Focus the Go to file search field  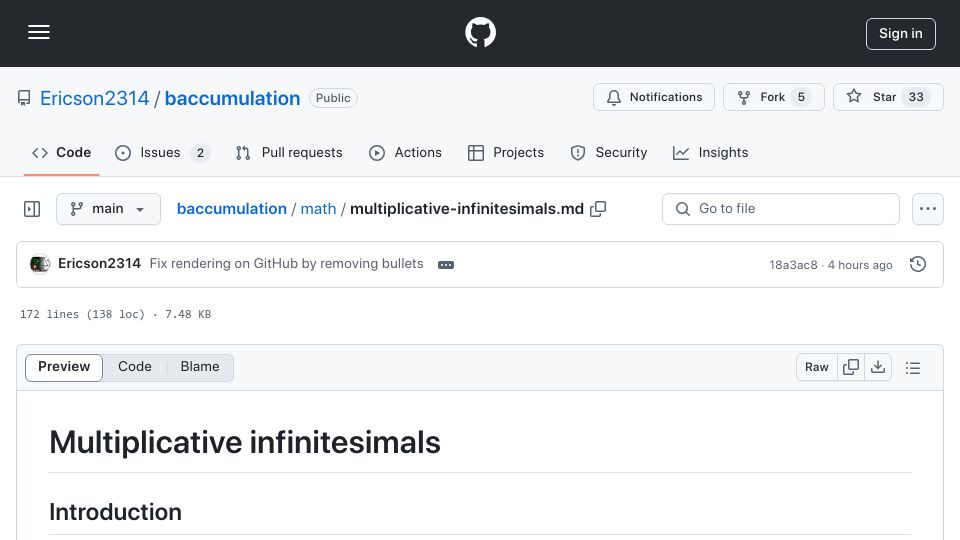coord(781,209)
